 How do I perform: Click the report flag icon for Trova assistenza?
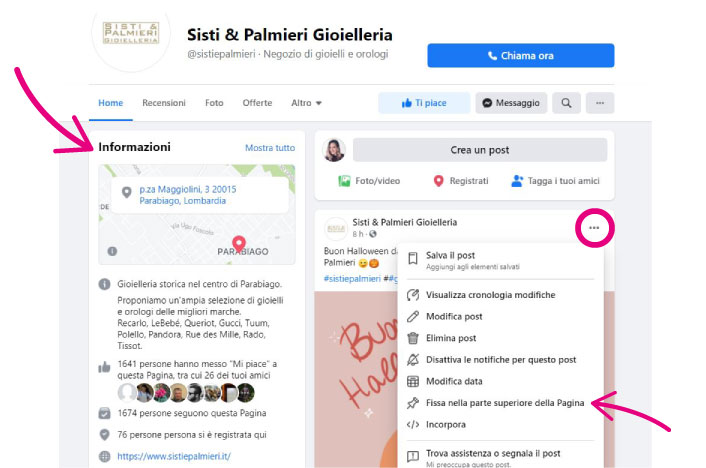pyautogui.click(x=413, y=457)
